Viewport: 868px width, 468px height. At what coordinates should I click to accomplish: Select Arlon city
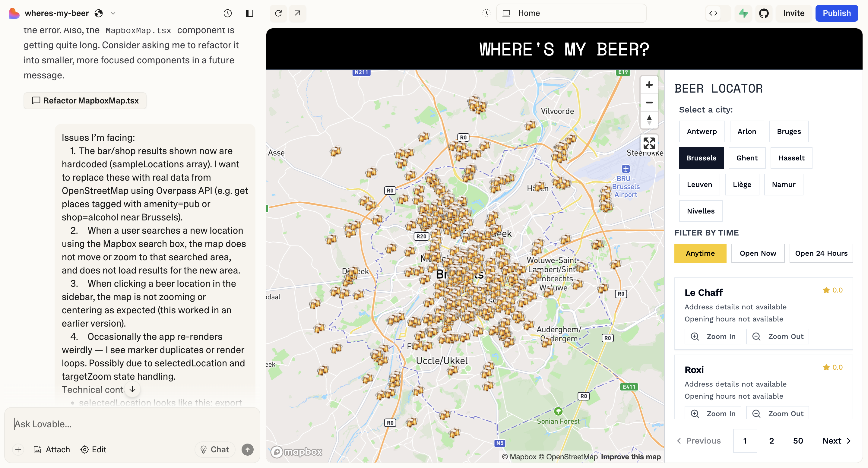pos(746,131)
